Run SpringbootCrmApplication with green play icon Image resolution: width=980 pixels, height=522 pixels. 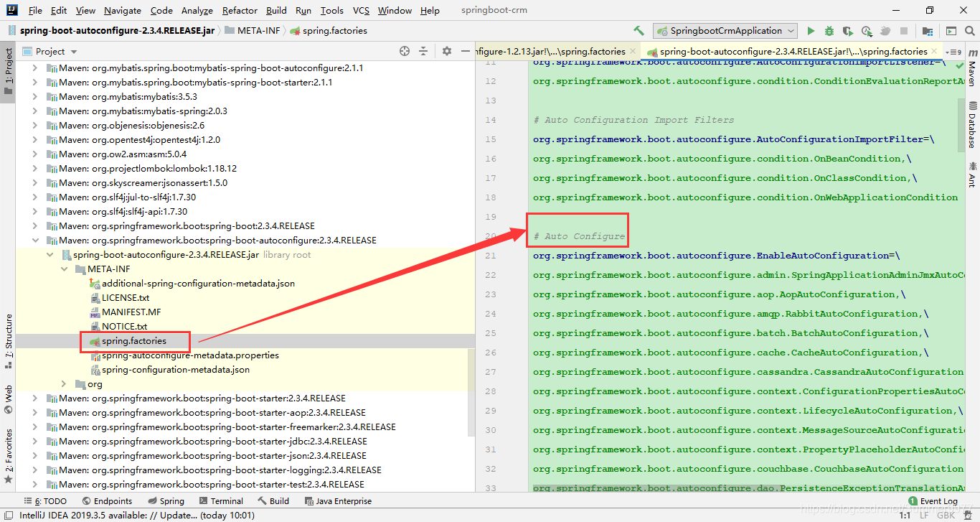pyautogui.click(x=811, y=31)
